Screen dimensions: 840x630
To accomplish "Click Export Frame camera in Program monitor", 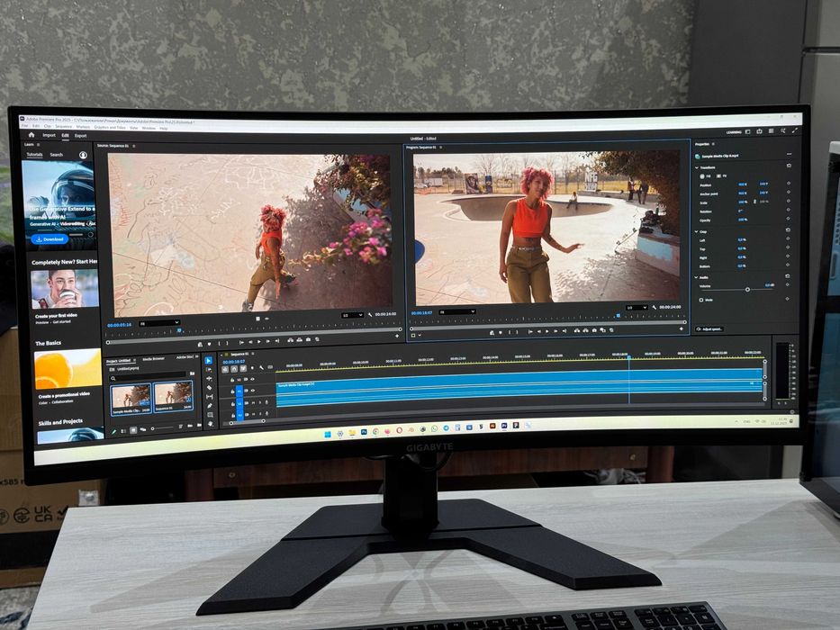I will (594, 330).
